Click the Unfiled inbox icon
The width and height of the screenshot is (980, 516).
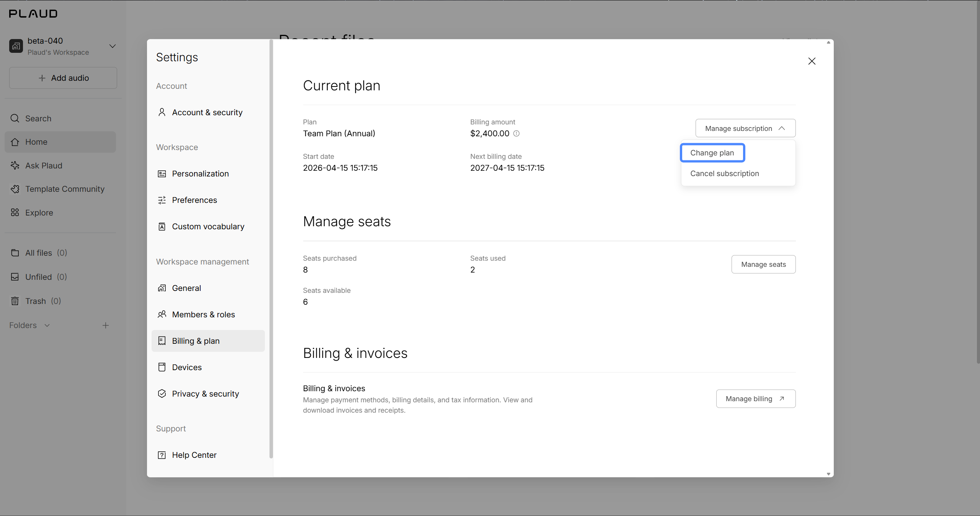coord(15,277)
